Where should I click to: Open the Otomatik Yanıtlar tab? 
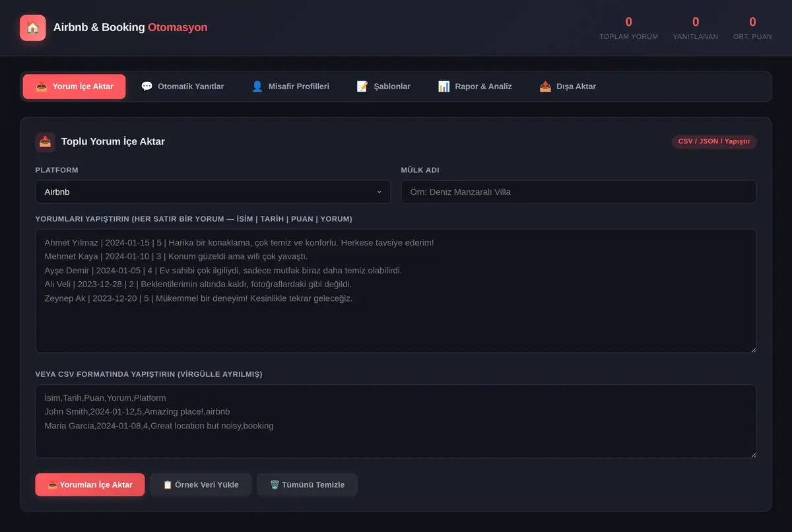(x=183, y=86)
